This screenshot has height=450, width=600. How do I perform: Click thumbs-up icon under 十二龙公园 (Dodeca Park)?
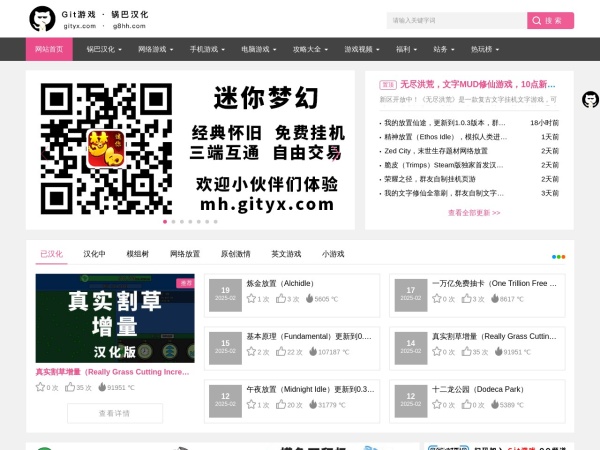465,405
